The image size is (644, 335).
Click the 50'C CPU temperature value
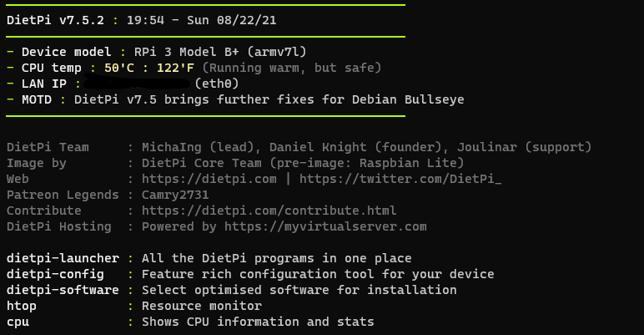tap(119, 68)
